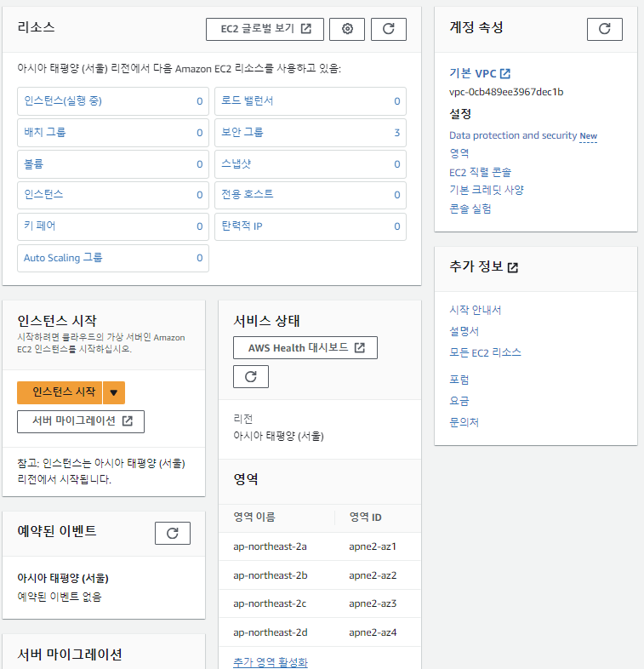Open the 포럼 link
The image size is (644, 669).
(459, 380)
